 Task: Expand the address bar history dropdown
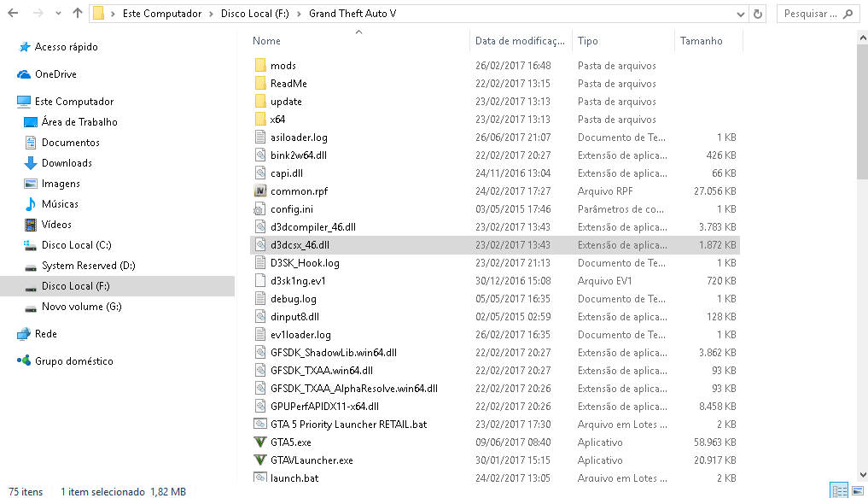pos(740,15)
